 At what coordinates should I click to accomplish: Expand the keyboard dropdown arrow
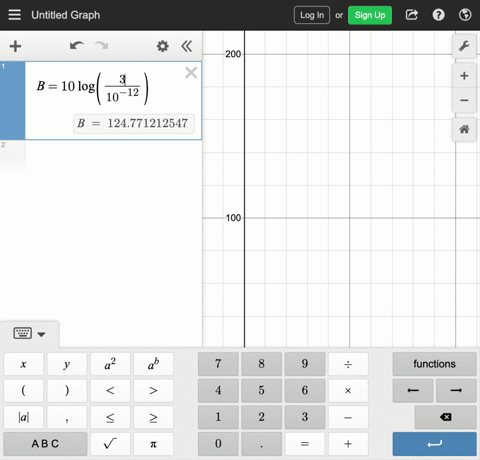pyautogui.click(x=41, y=334)
